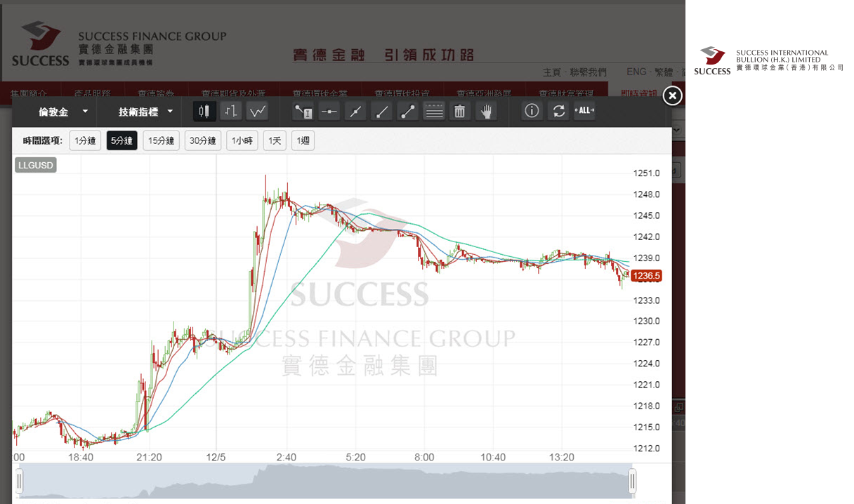Switch to OHLC bar chart type

click(231, 111)
